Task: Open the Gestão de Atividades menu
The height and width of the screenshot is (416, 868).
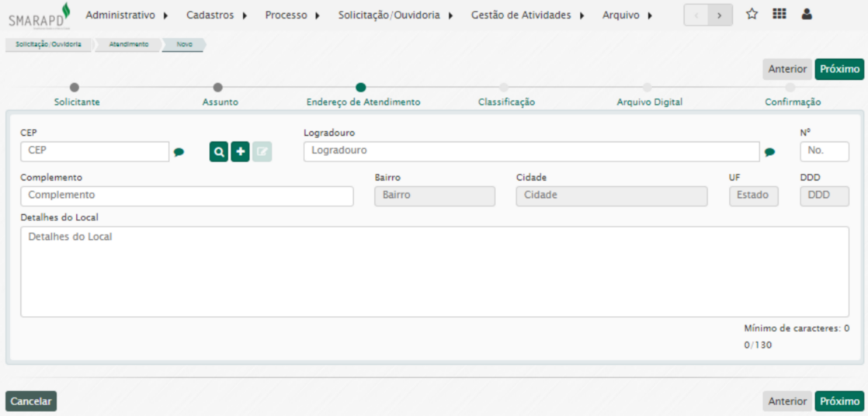Action: pos(527,16)
